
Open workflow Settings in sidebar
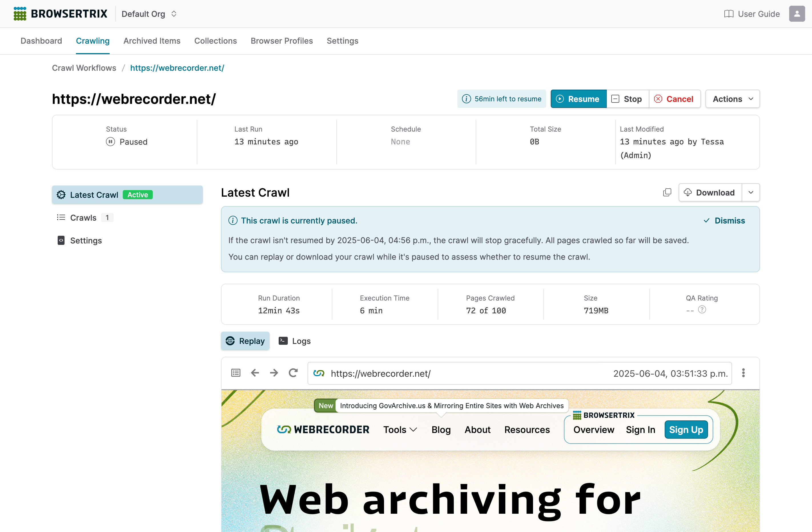[x=127, y=240]
